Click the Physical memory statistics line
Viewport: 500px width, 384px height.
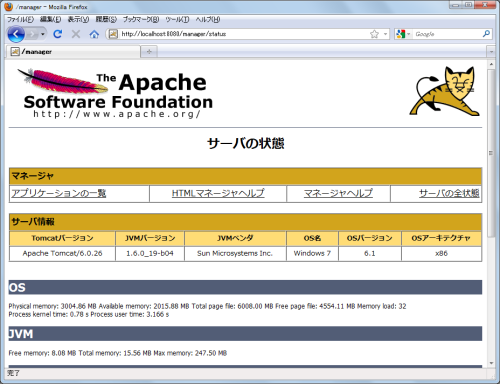click(x=207, y=306)
